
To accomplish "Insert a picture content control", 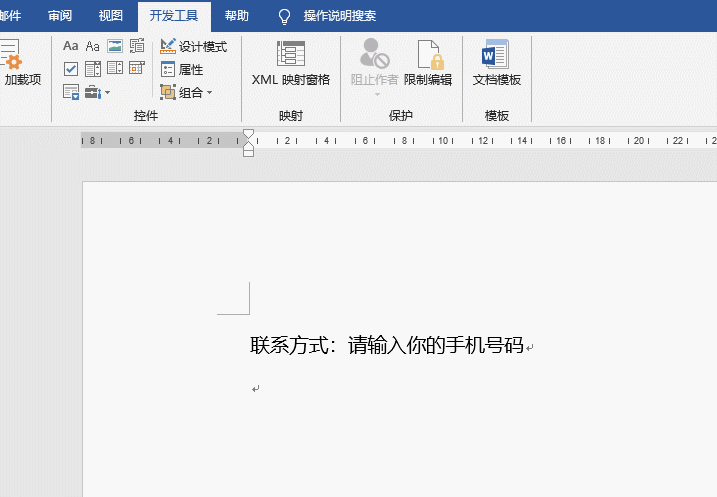I will point(115,46).
